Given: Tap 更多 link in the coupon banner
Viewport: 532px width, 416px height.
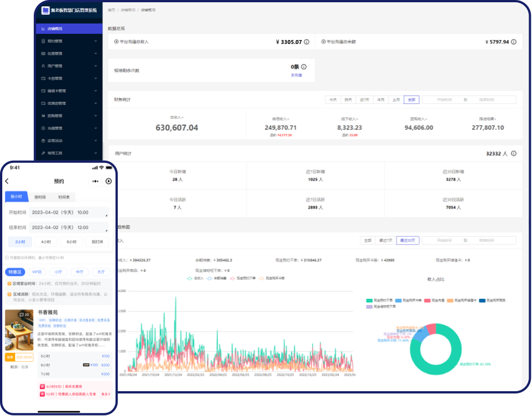Looking at the screenshot, I should coord(105,395).
